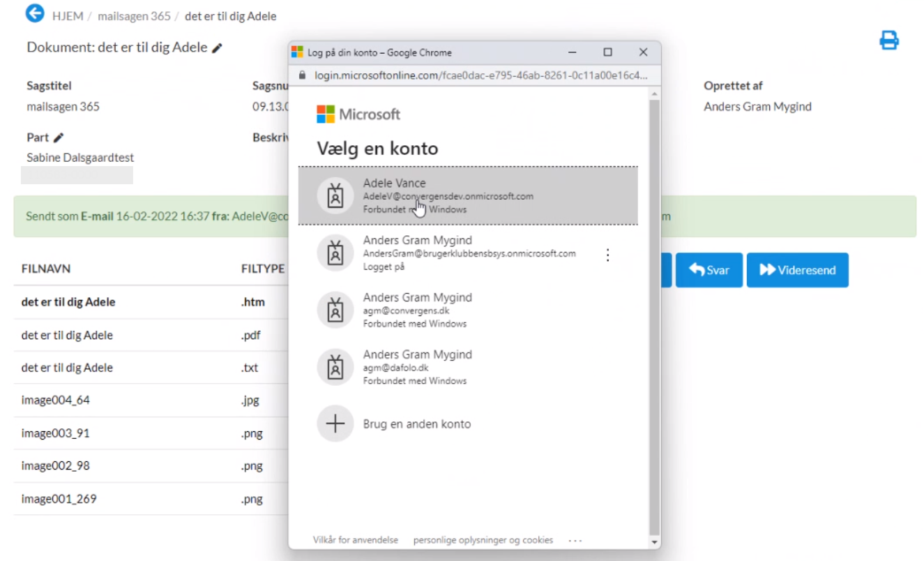Screen dimensions: 924x561
Task: Open mailsagen 365 breadcrumb link
Action: (134, 15)
